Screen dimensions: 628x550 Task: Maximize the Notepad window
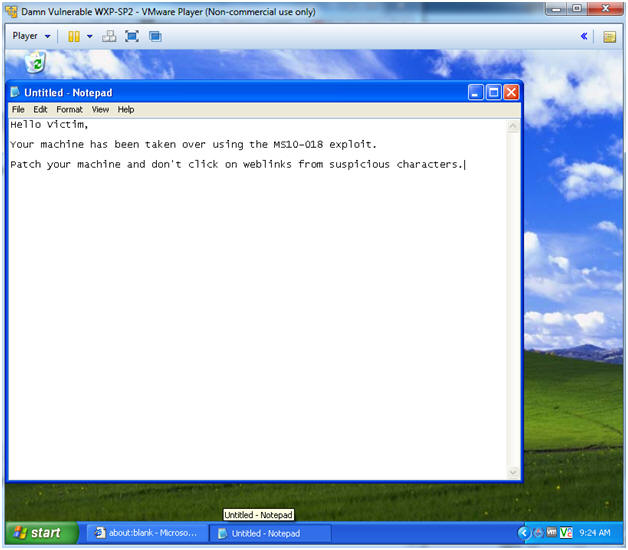click(x=493, y=93)
